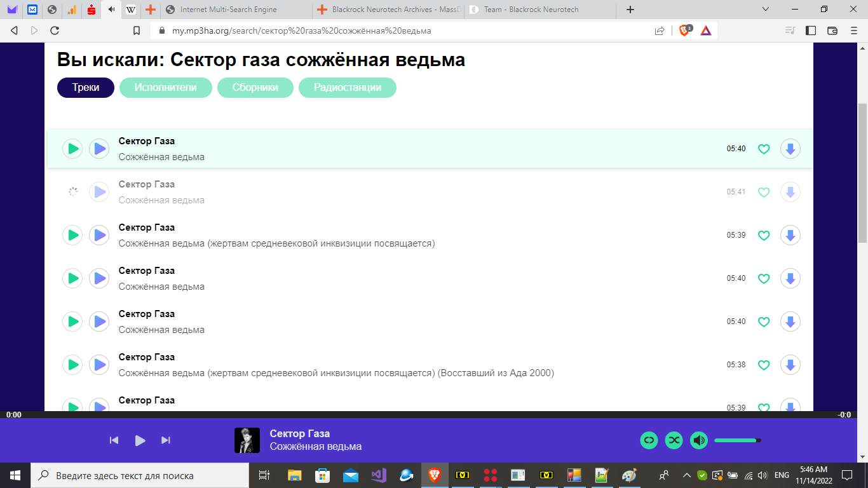The image size is (868, 488).
Task: Open Mail app from taskbar
Action: [x=351, y=475]
